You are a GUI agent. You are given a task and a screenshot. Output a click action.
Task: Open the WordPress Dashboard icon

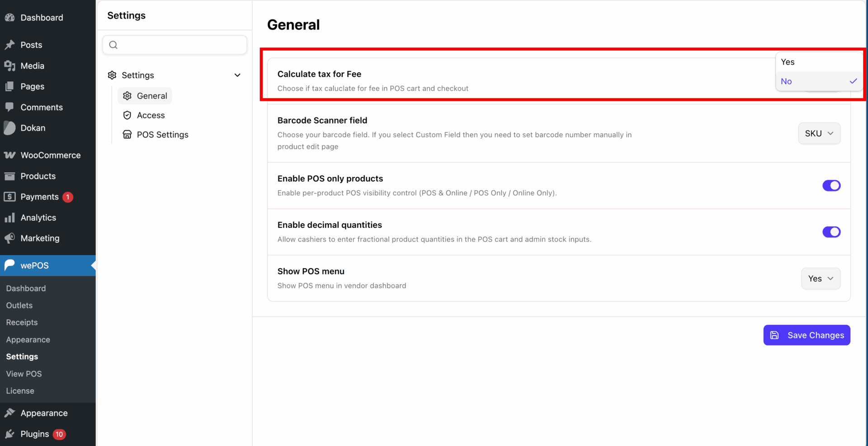[9, 18]
